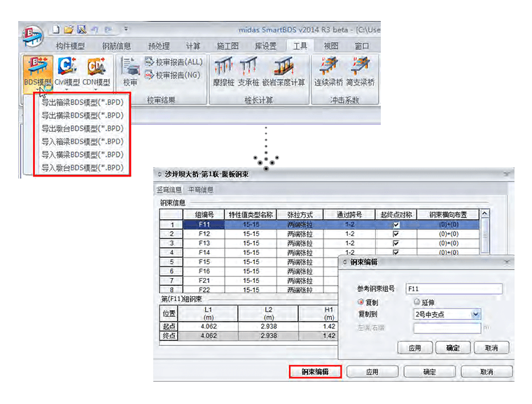Select the 连续梁桥 impact coefficient tool

coord(328,72)
